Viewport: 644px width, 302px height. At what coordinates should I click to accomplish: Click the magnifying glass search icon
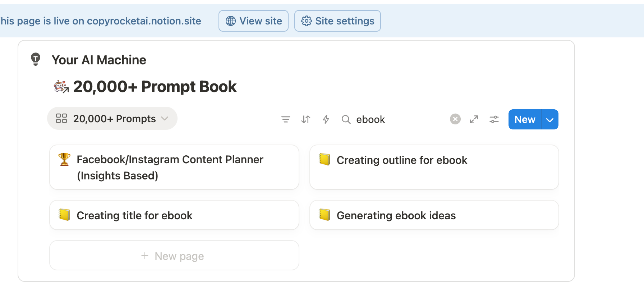click(346, 119)
